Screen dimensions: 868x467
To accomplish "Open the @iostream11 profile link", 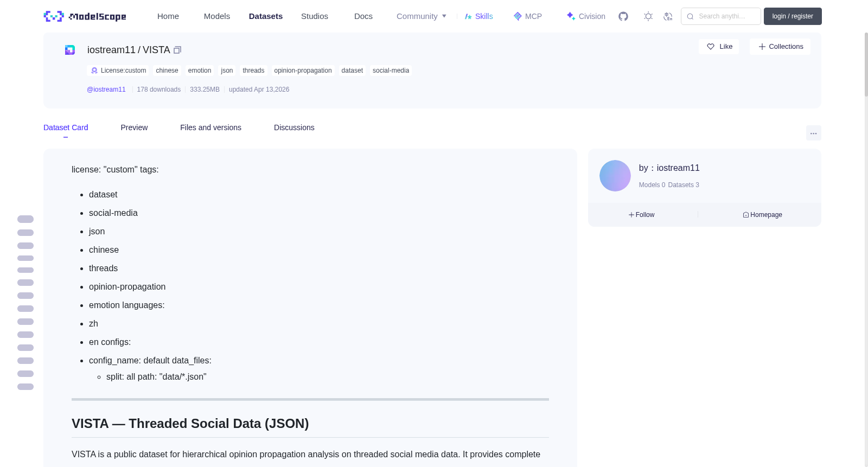I will (106, 89).
